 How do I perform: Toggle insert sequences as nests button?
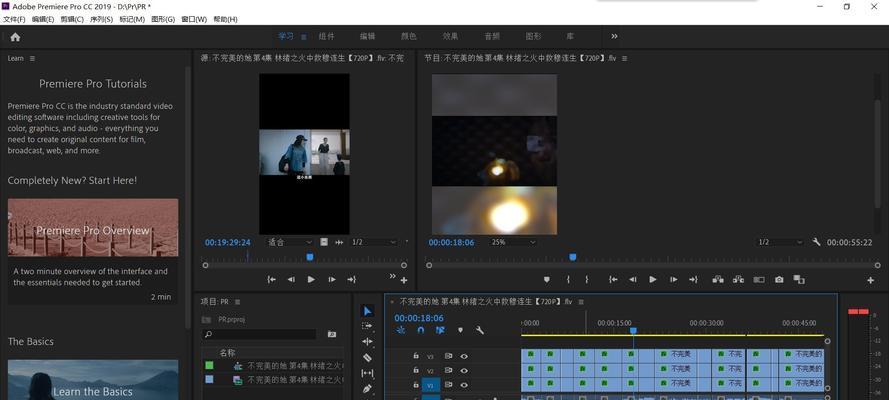[x=401, y=330]
